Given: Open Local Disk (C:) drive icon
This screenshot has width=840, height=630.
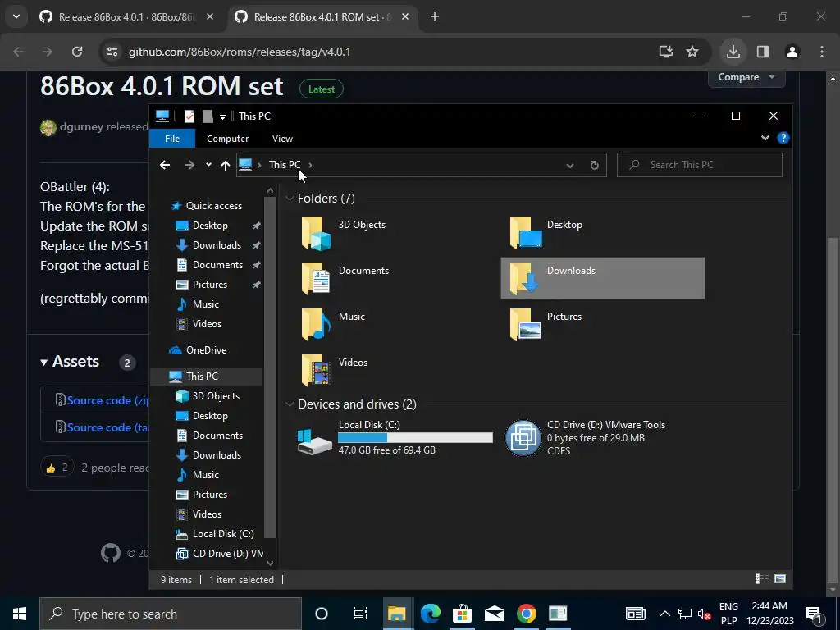Looking at the screenshot, I should tap(314, 441).
